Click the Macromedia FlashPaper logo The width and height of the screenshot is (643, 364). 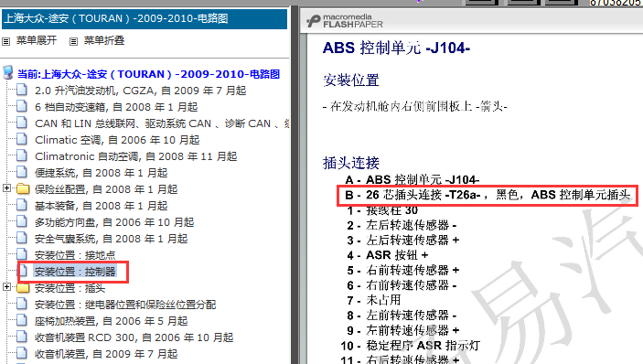pos(345,21)
